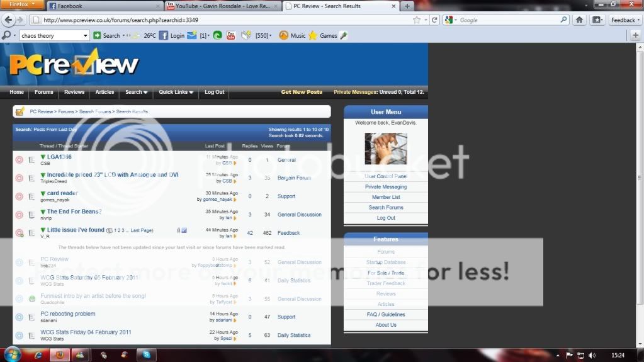Viewport: 644px width, 362px height.
Task: Open the mail envelope toolbar icon
Action: [x=192, y=35]
